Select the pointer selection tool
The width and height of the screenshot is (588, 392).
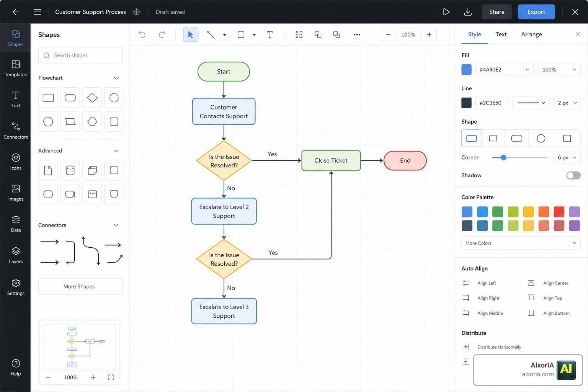[x=191, y=34]
